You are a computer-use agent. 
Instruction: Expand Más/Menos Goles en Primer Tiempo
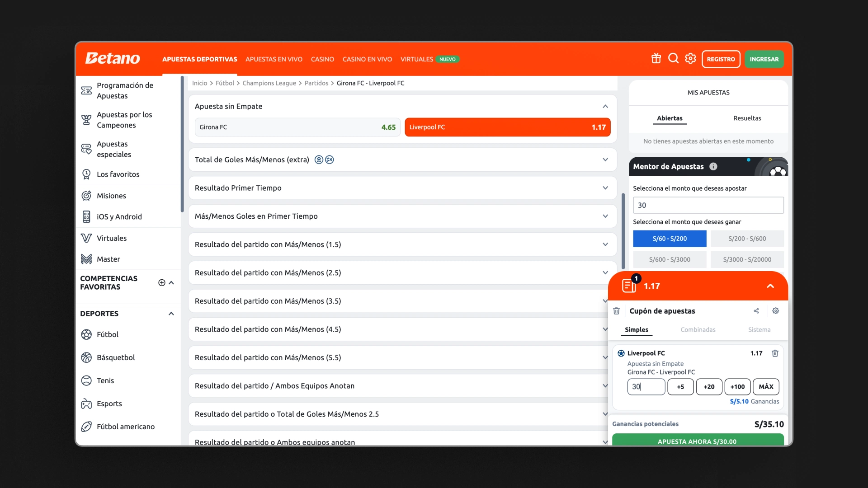click(605, 216)
